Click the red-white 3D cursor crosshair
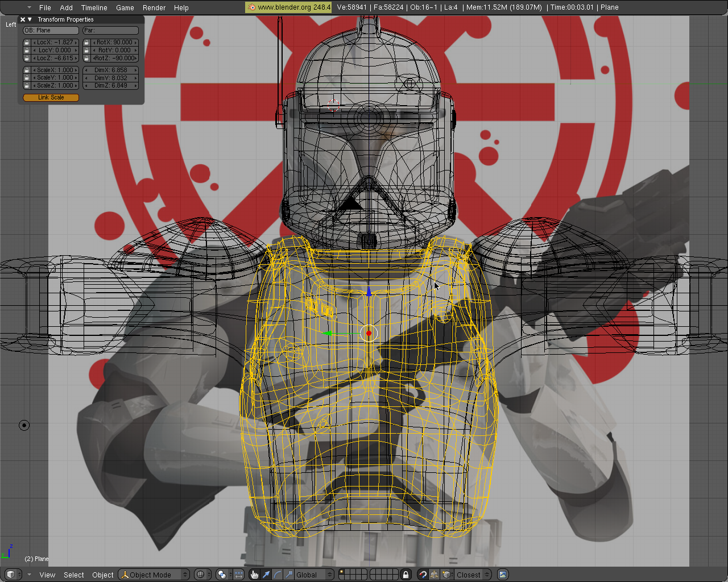Image resolution: width=728 pixels, height=582 pixels. 333,105
